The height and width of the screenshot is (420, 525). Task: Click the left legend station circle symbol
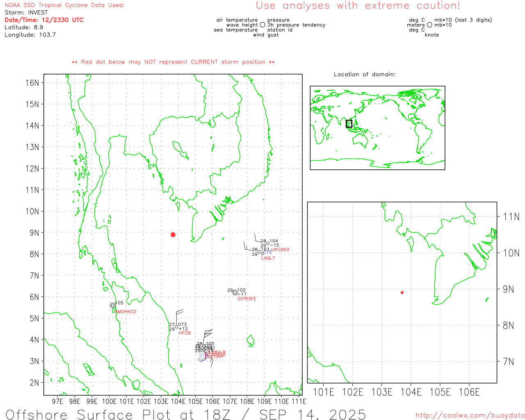[x=262, y=25]
